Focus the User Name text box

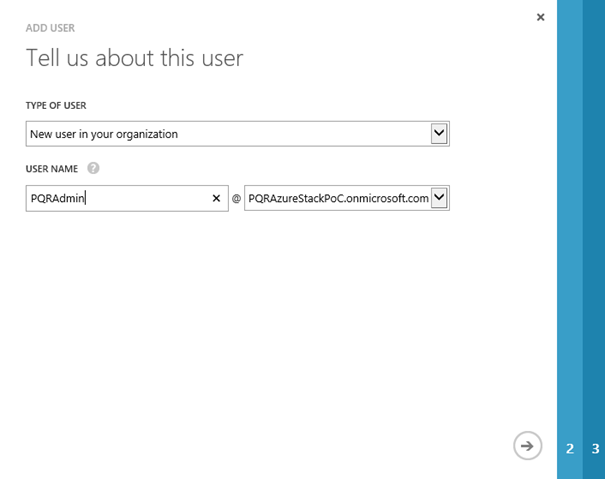tap(150, 199)
